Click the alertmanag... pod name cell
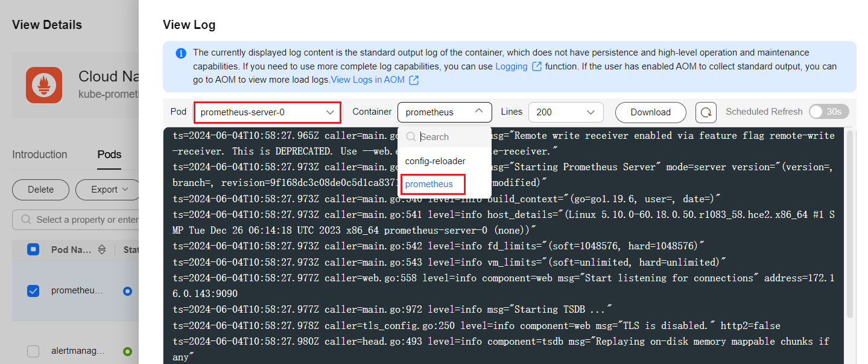The height and width of the screenshot is (364, 868). 77,351
